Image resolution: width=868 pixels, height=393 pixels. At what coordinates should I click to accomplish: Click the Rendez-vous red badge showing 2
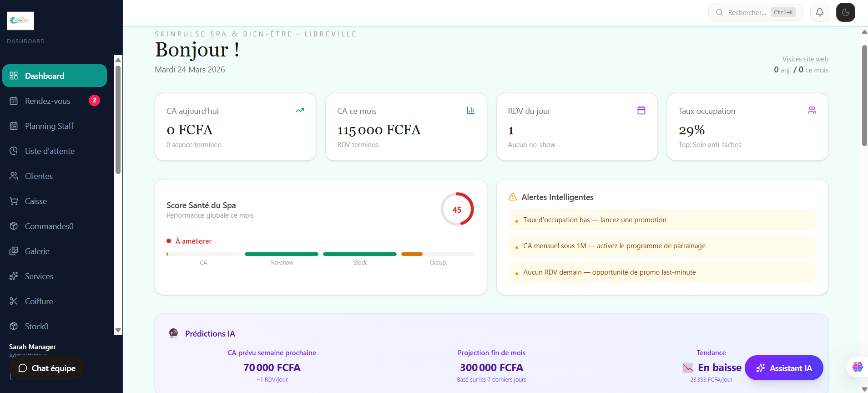pos(94,101)
